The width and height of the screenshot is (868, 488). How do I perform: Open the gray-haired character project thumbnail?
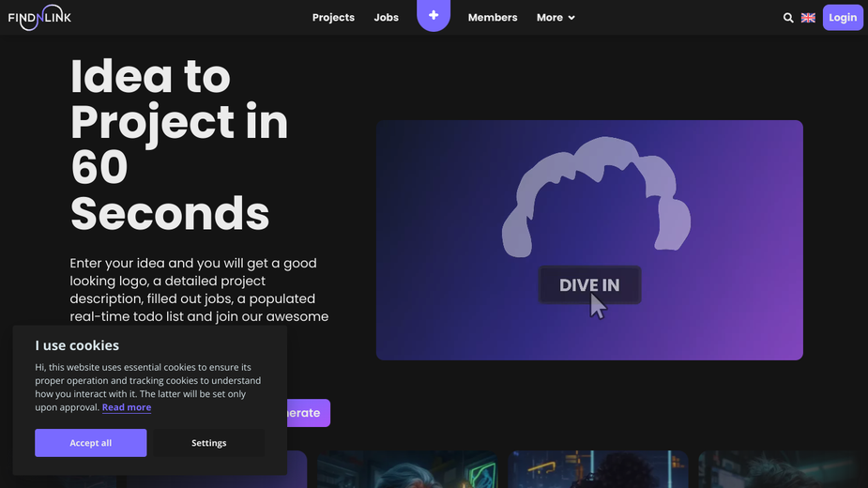(x=407, y=469)
